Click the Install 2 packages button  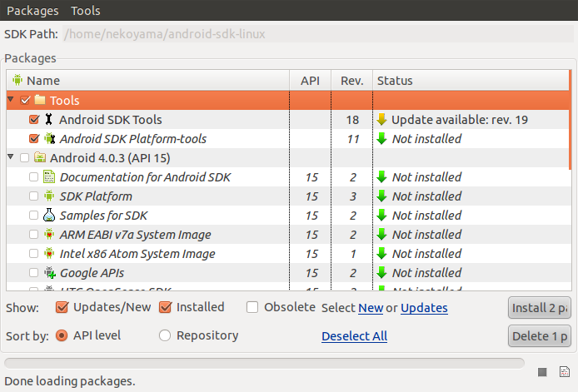(539, 308)
